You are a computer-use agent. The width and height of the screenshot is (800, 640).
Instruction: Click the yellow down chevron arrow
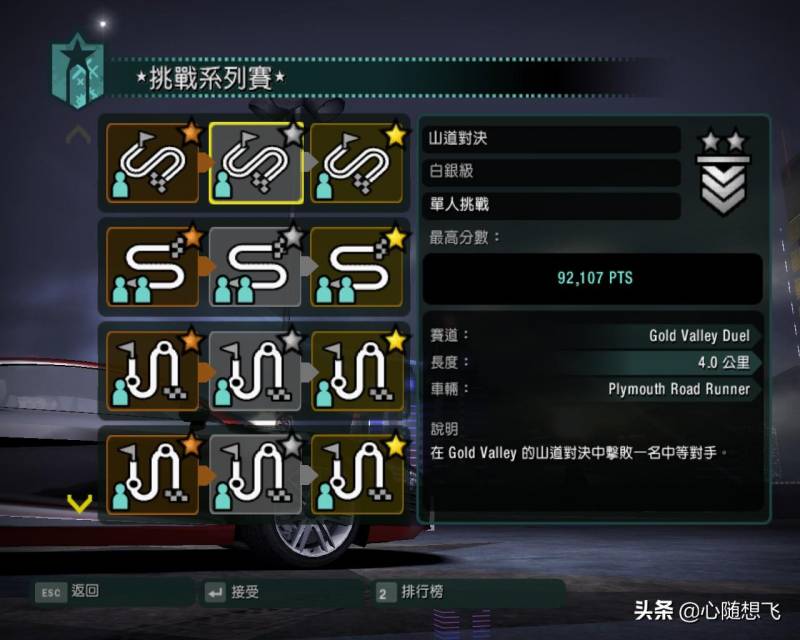pyautogui.click(x=80, y=503)
